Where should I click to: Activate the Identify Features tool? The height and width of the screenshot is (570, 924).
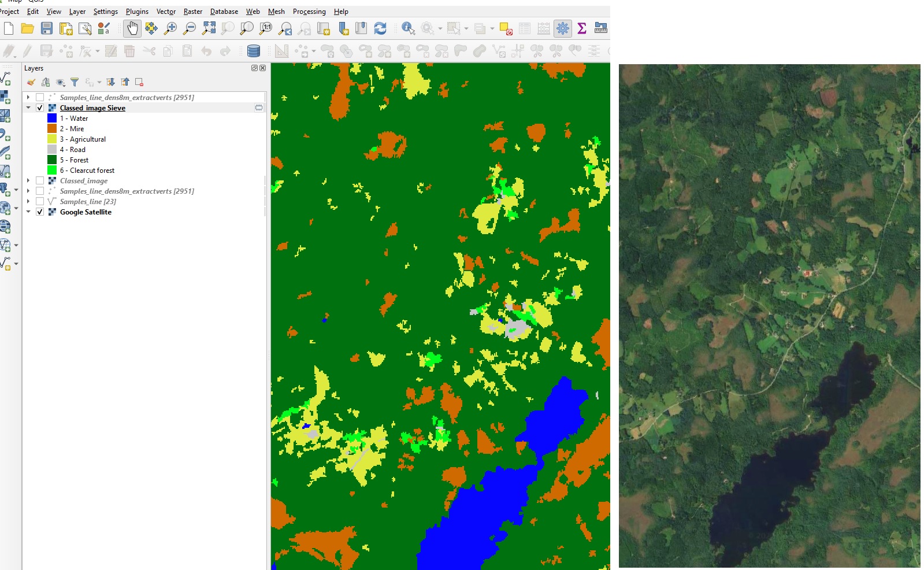tap(409, 28)
